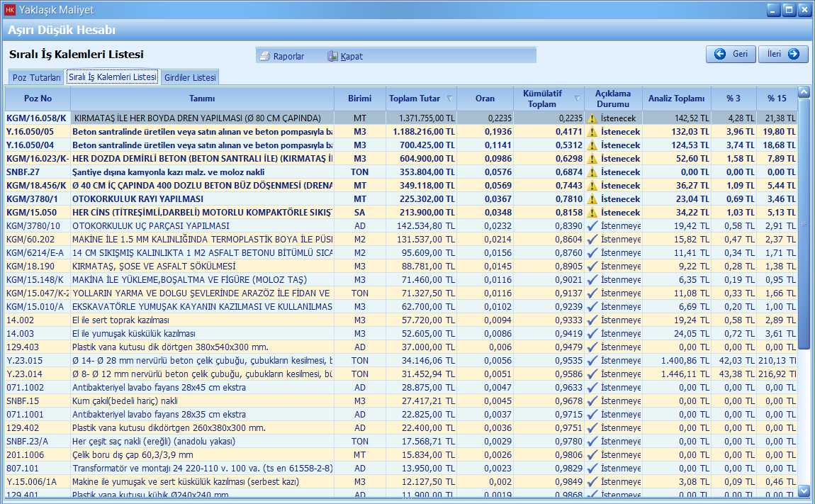
Task: Click the scrollbar down arrow
Action: click(x=804, y=490)
